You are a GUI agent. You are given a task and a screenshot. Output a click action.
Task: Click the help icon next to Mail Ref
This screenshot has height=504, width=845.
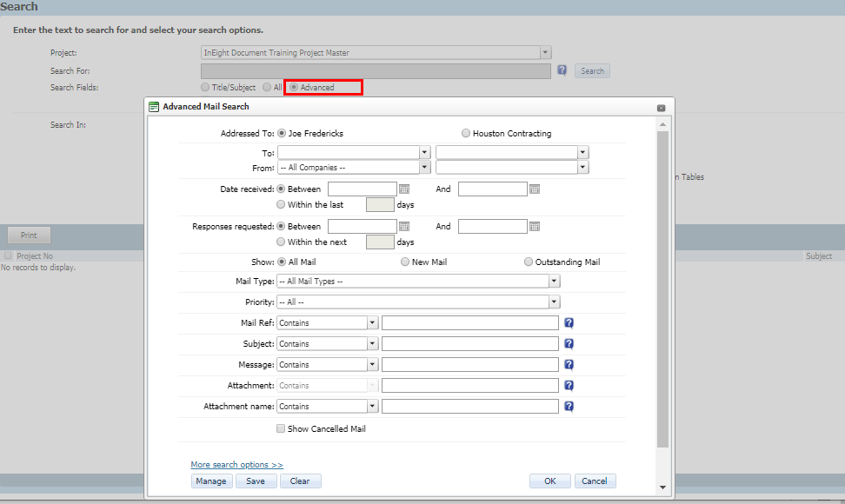(569, 322)
